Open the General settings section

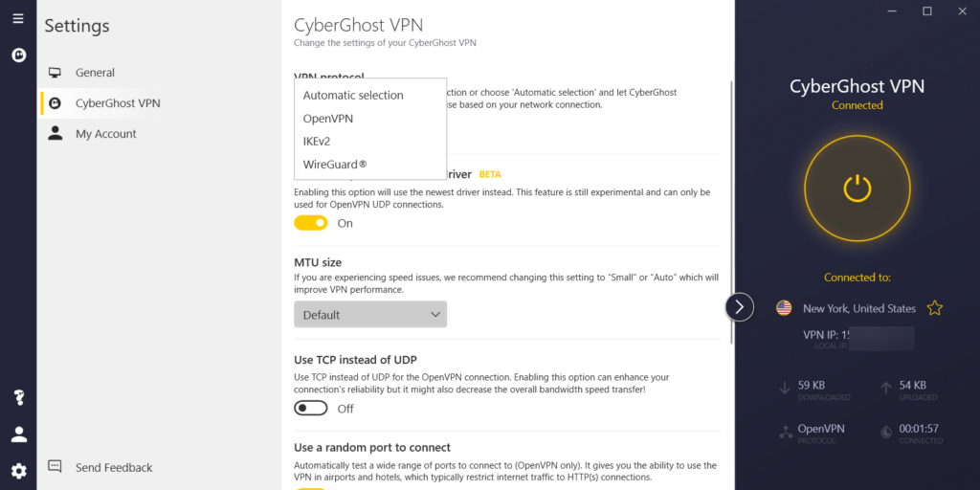click(x=95, y=73)
